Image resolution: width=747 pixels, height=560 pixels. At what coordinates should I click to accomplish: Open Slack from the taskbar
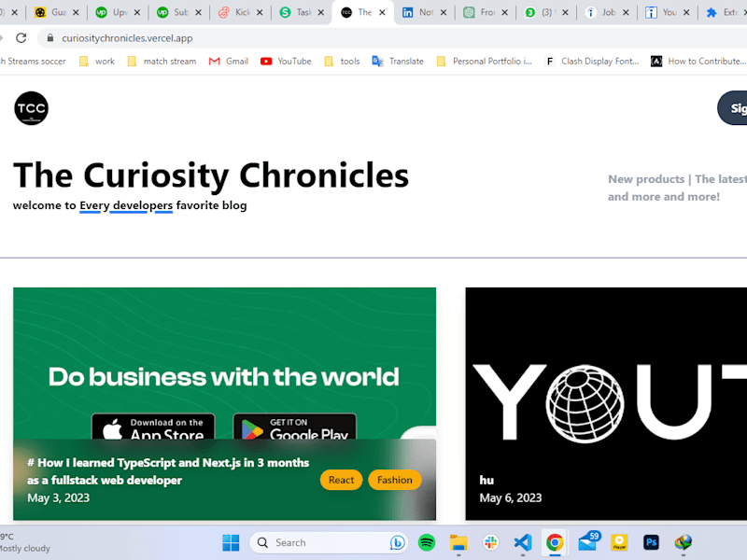coord(491,543)
